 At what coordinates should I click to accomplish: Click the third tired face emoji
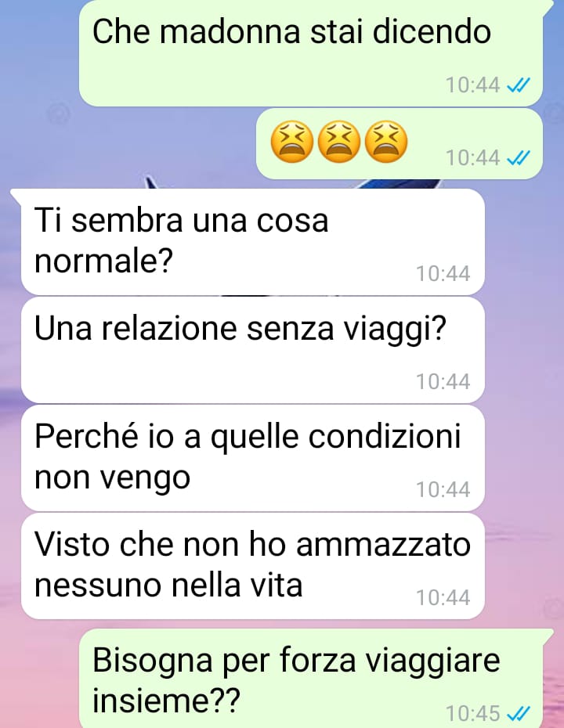(x=386, y=142)
